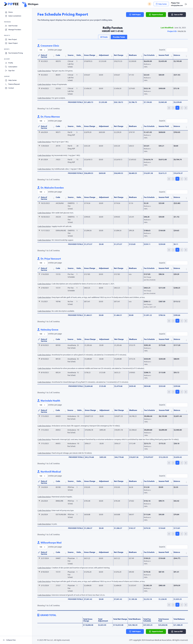
Task: Open entries-per-page dropdown for Dr. Fiona Merrow
Action: click(x=42, y=121)
